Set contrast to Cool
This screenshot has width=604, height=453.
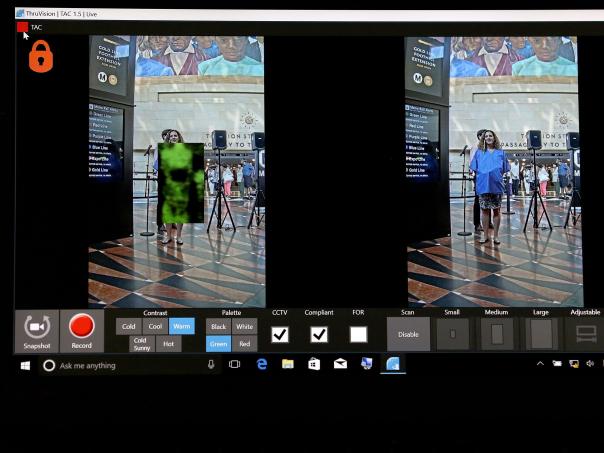click(155, 326)
